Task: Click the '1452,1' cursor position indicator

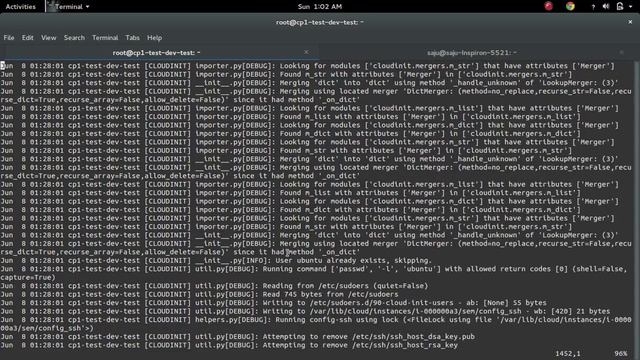Action: [567, 353]
